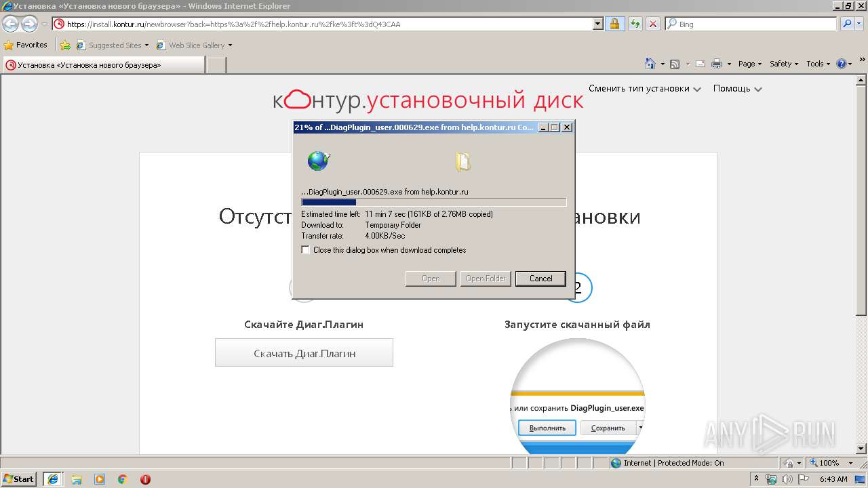Open Windows Explorer folder taskbar icon
This screenshot has height=488, width=868.
click(77, 479)
